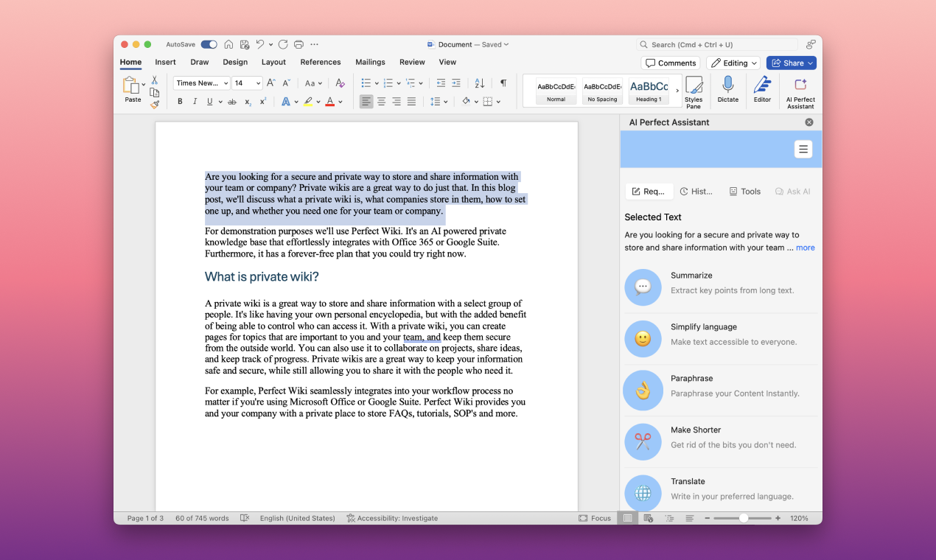Screen dimensions: 936x560
Task: Click the Save icon in title bar
Action: coord(244,44)
